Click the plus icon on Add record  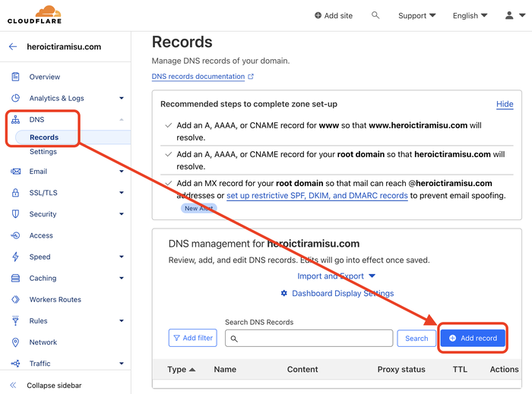pyautogui.click(x=453, y=338)
